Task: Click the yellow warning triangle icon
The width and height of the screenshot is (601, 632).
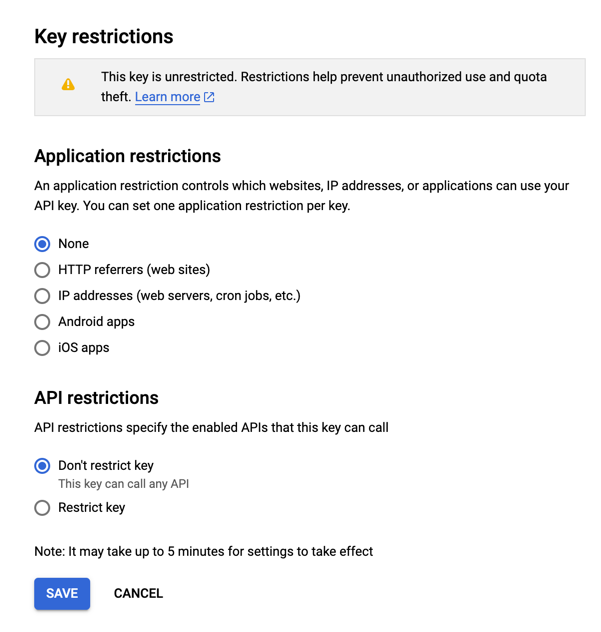Action: [x=68, y=86]
